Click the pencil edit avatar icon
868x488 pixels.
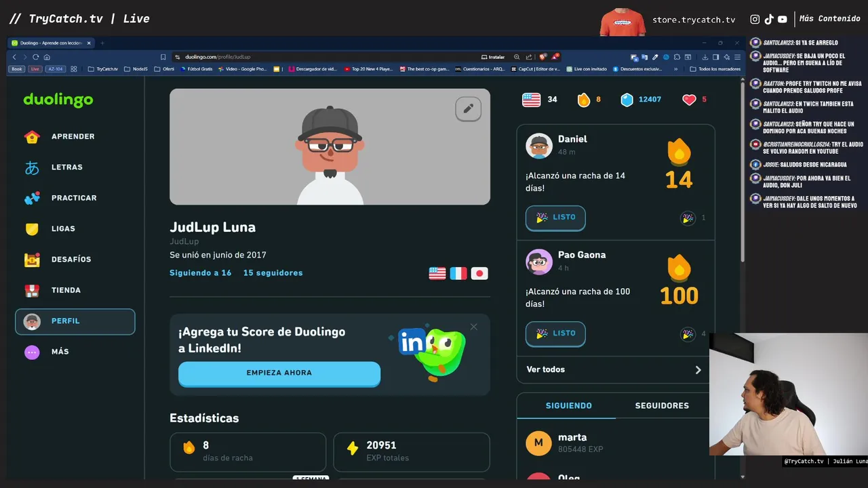468,108
